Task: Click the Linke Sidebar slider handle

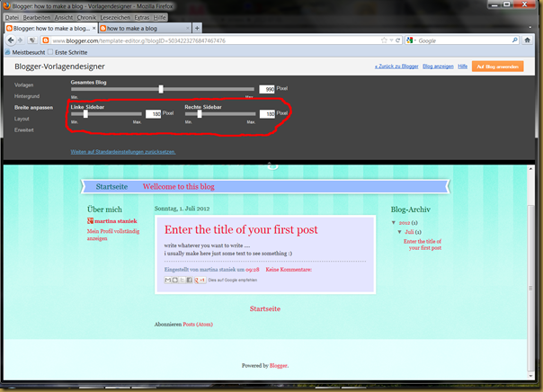Action: [85, 113]
